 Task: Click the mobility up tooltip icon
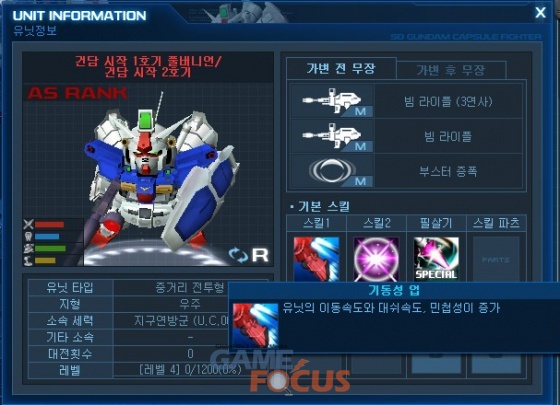pyautogui.click(x=255, y=325)
